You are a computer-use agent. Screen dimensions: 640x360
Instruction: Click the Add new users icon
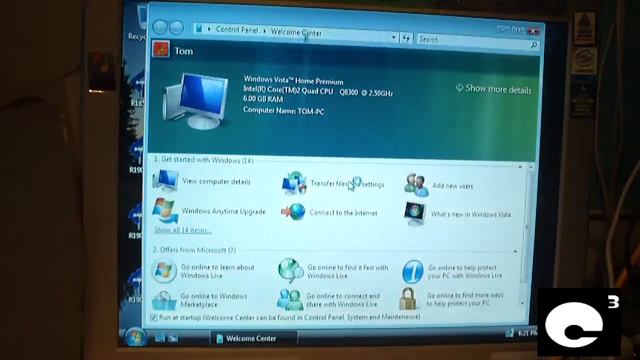click(416, 185)
